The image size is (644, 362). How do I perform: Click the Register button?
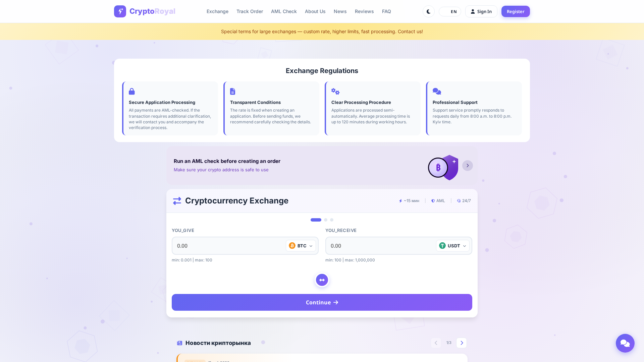pyautogui.click(x=516, y=11)
